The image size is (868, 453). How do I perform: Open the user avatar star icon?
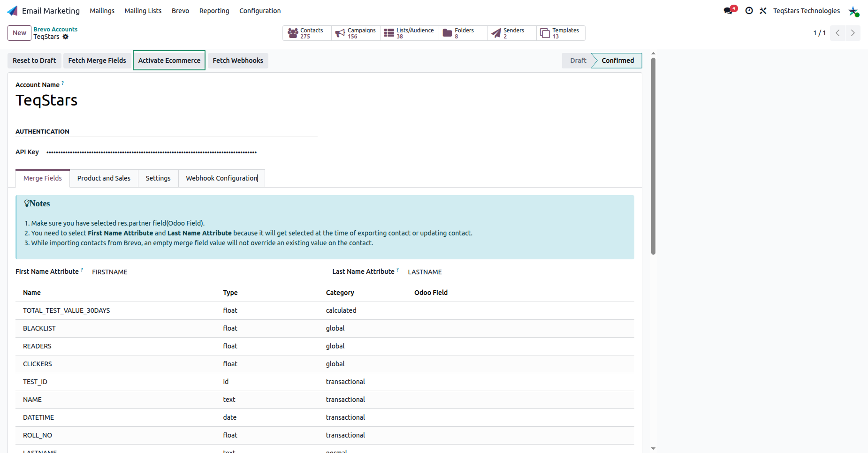coord(853,11)
